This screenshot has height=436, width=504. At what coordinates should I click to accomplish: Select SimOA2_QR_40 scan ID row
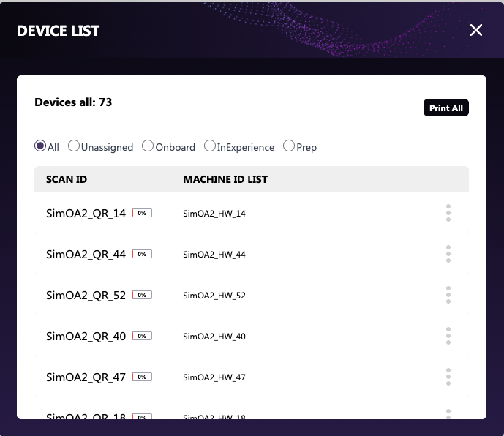click(86, 337)
